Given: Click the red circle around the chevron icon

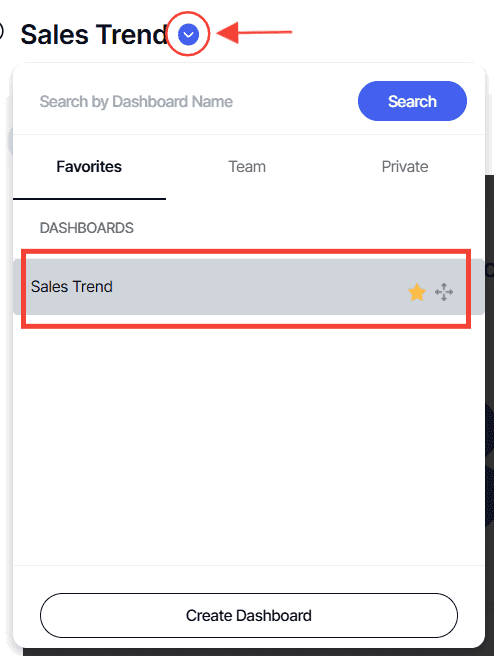Looking at the screenshot, I should pyautogui.click(x=188, y=34).
